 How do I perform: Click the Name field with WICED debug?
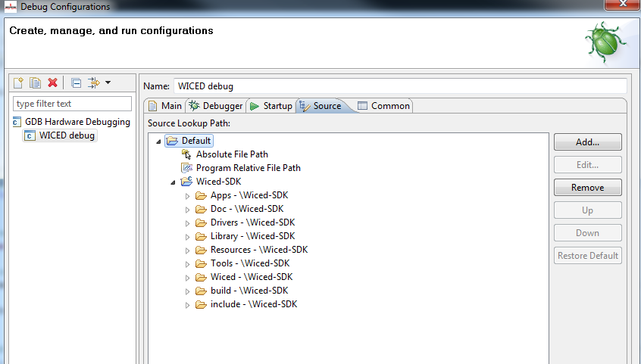pyautogui.click(x=400, y=86)
